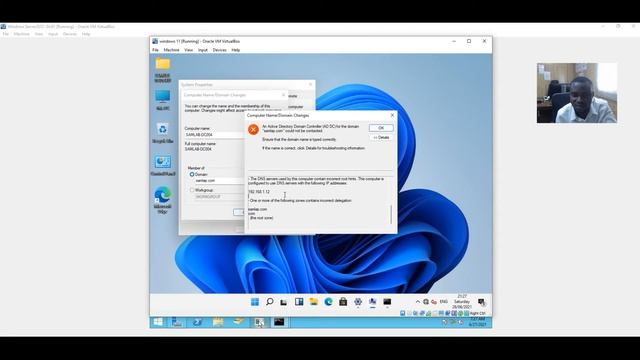Open Task View on the Windows 11 taskbar
The width and height of the screenshot is (640, 360).
click(x=284, y=302)
